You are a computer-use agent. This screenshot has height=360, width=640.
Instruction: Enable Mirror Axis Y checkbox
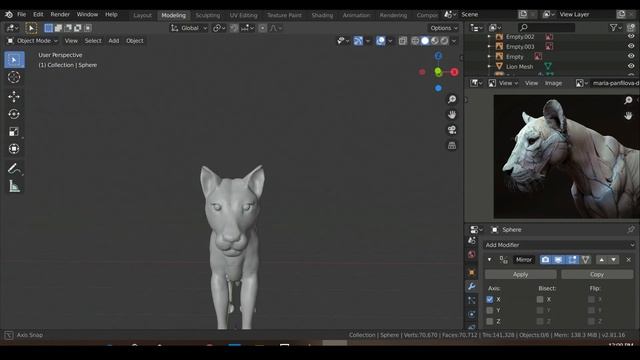490,310
